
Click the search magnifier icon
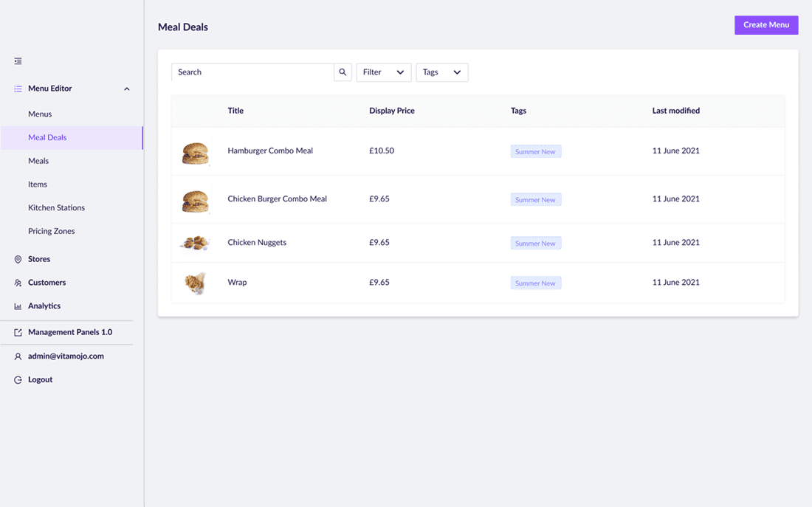343,72
